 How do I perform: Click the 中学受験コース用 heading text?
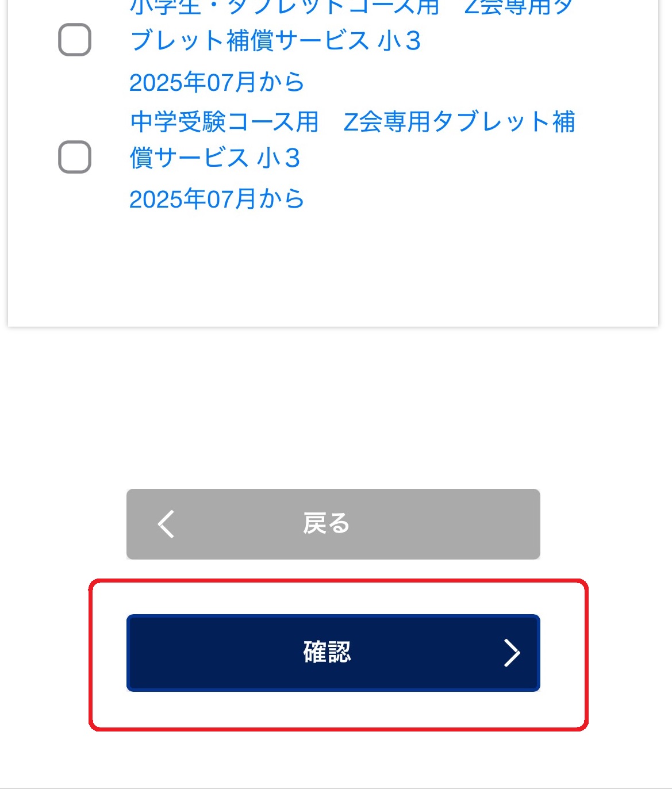click(x=224, y=122)
